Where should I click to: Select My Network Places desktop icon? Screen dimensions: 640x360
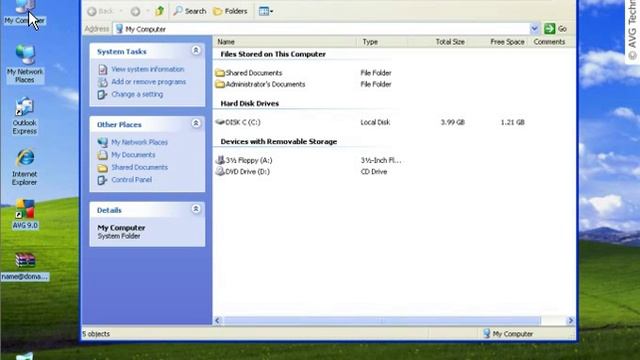click(24, 64)
